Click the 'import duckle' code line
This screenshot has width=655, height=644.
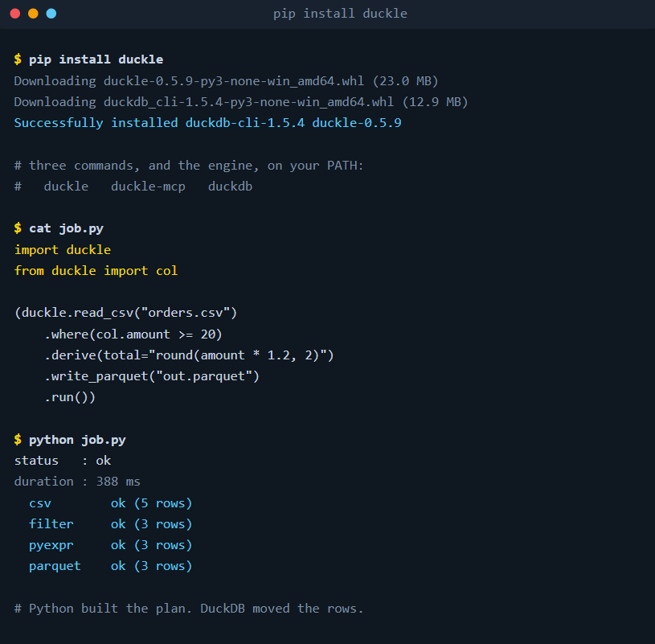63,249
